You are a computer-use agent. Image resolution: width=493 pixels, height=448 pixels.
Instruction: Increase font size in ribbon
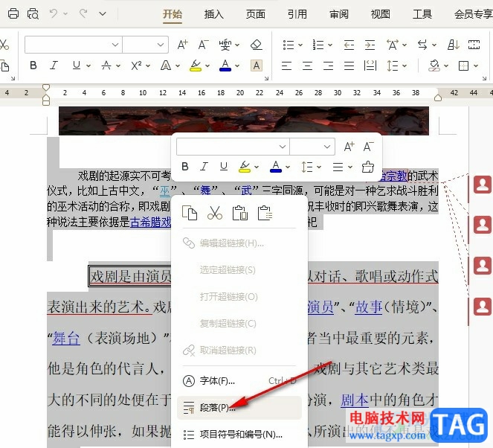(183, 45)
